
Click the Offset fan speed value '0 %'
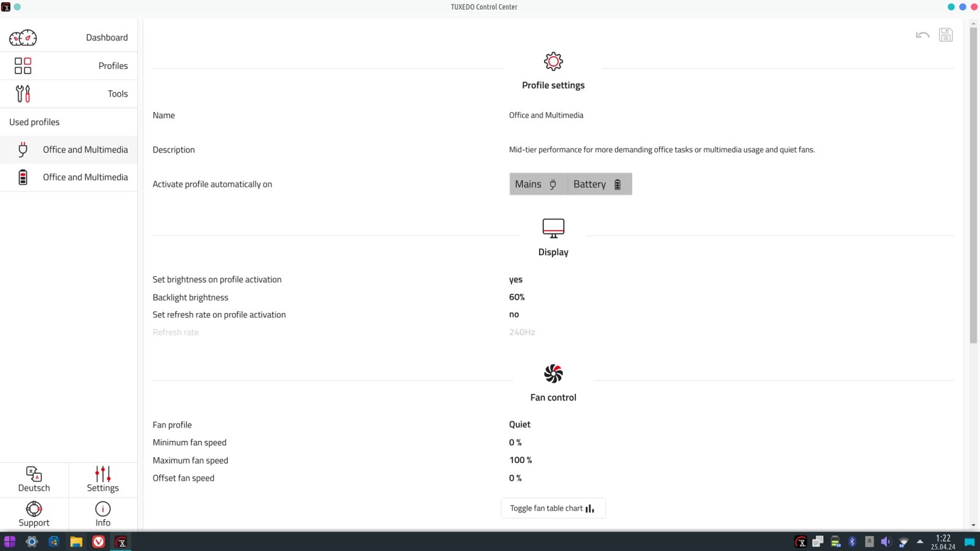(x=515, y=478)
